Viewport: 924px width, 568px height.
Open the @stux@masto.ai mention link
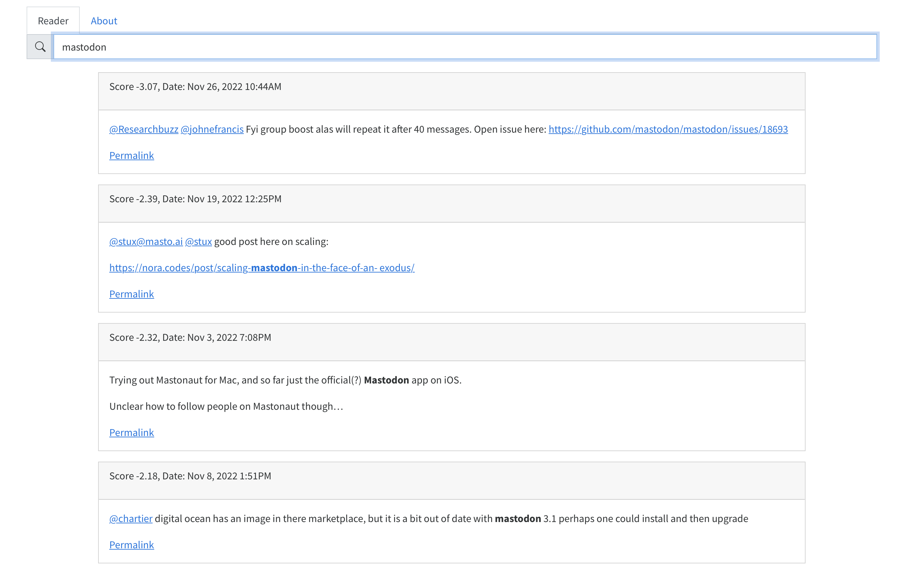[x=146, y=242]
